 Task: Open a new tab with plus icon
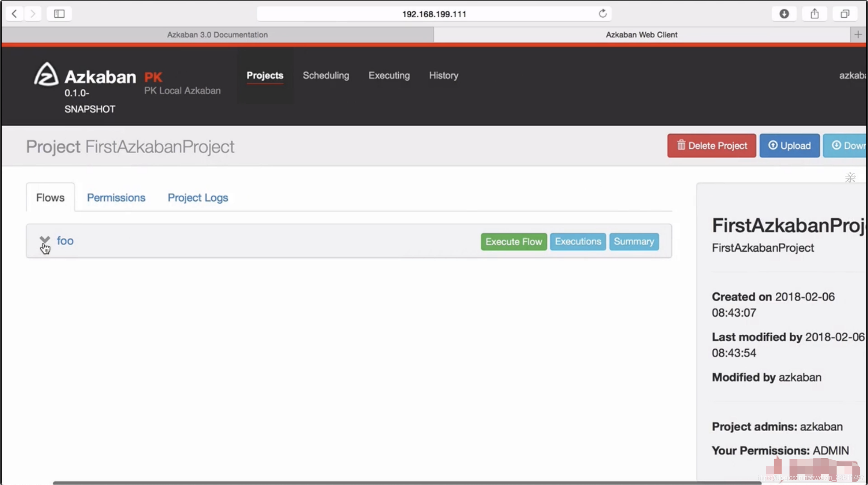[x=858, y=35]
